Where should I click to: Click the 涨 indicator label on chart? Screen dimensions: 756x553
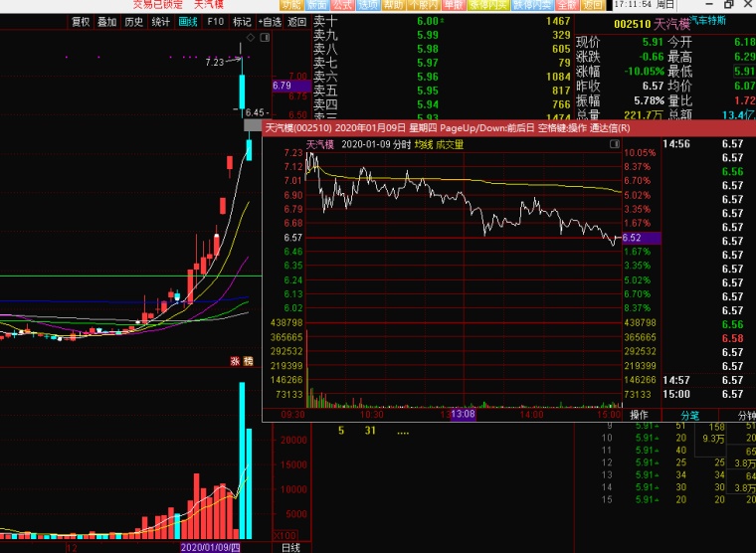click(236, 361)
